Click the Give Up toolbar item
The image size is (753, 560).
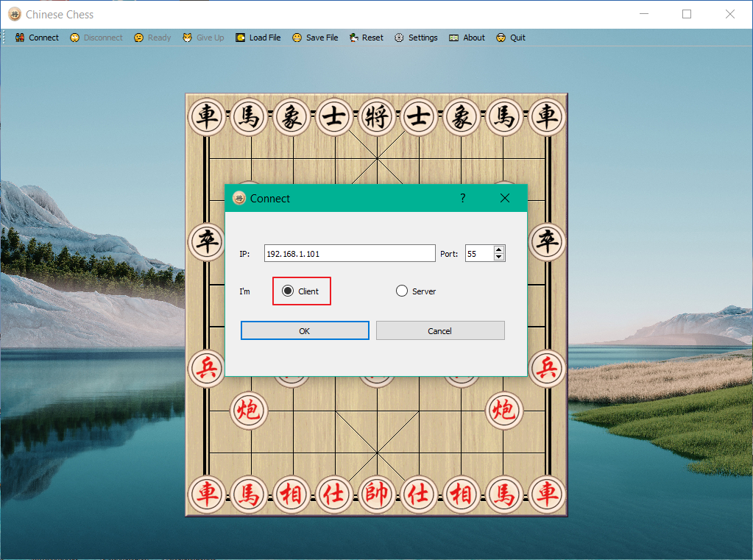[204, 38]
